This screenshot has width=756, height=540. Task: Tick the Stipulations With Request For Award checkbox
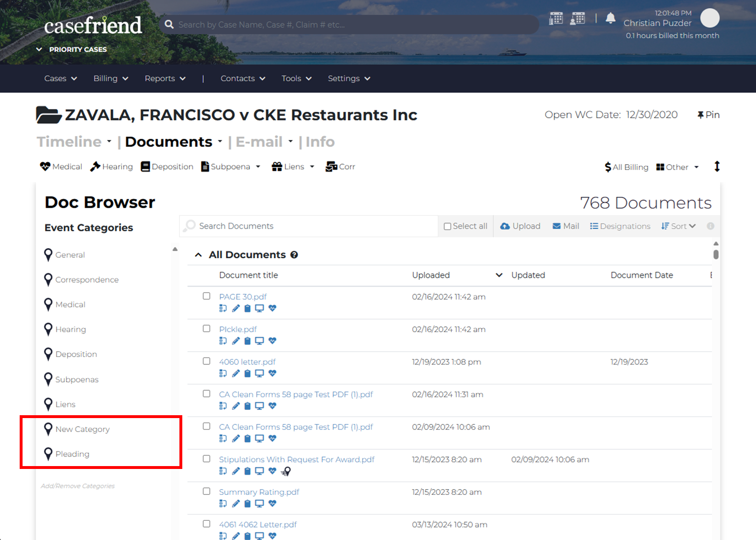click(x=206, y=459)
